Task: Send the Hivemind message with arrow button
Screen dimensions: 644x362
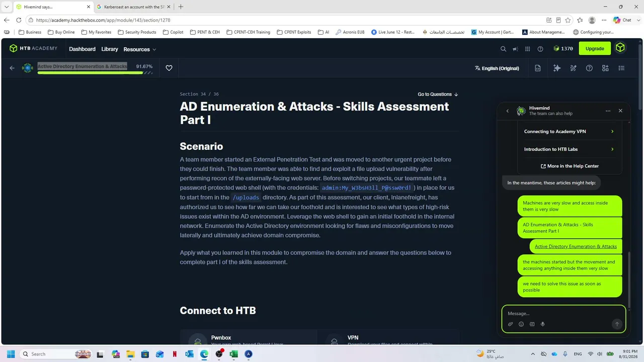Action: coord(617,324)
